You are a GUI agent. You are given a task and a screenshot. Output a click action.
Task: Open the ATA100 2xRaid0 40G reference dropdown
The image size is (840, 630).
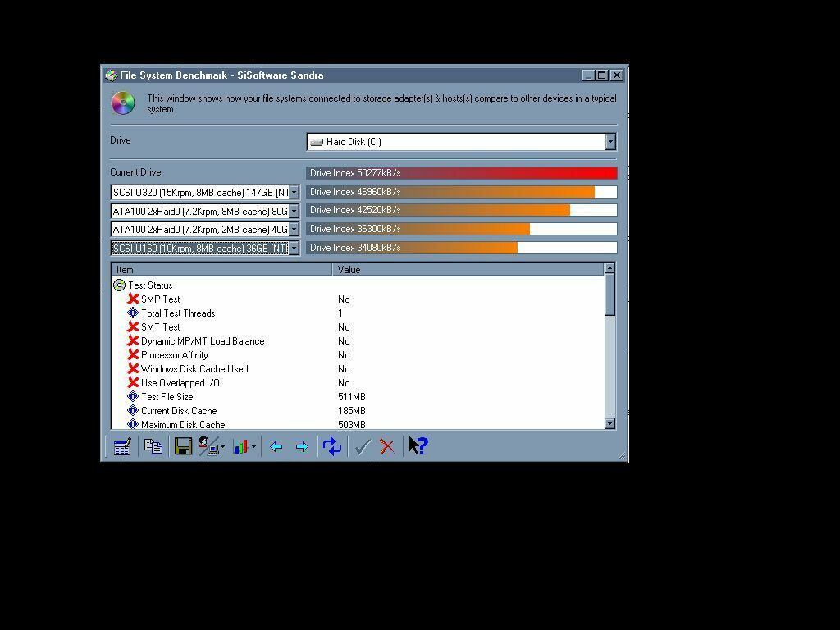point(294,230)
